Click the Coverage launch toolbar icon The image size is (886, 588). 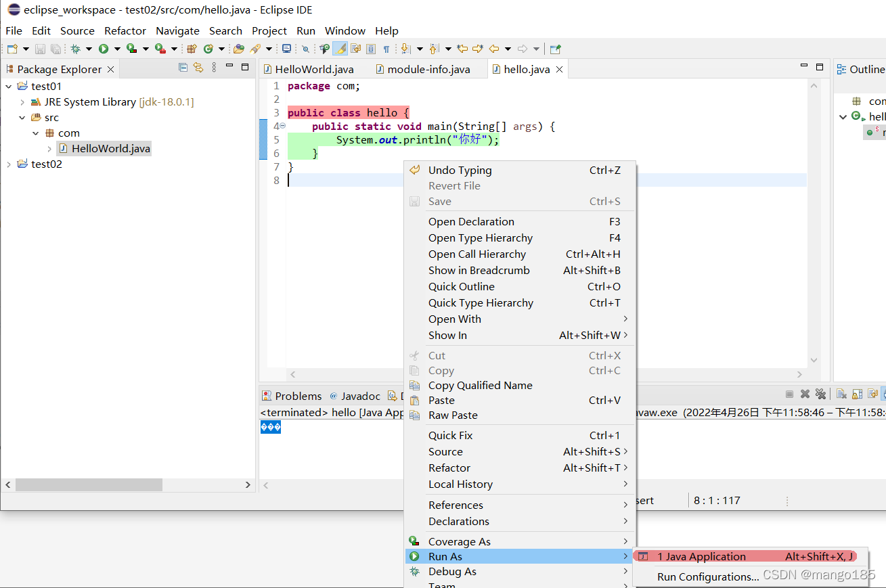pyautogui.click(x=131, y=49)
